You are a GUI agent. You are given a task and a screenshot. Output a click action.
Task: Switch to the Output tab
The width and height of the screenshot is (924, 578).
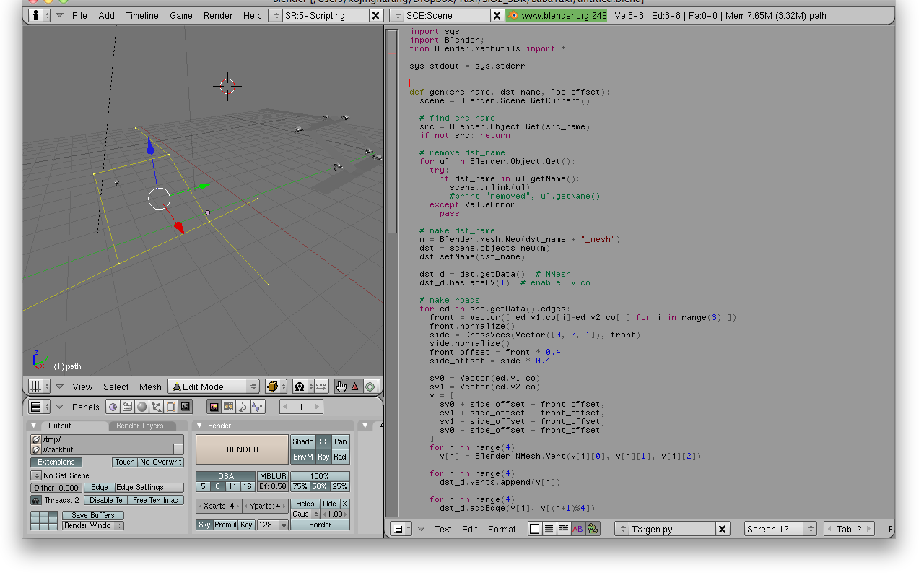tap(59, 426)
